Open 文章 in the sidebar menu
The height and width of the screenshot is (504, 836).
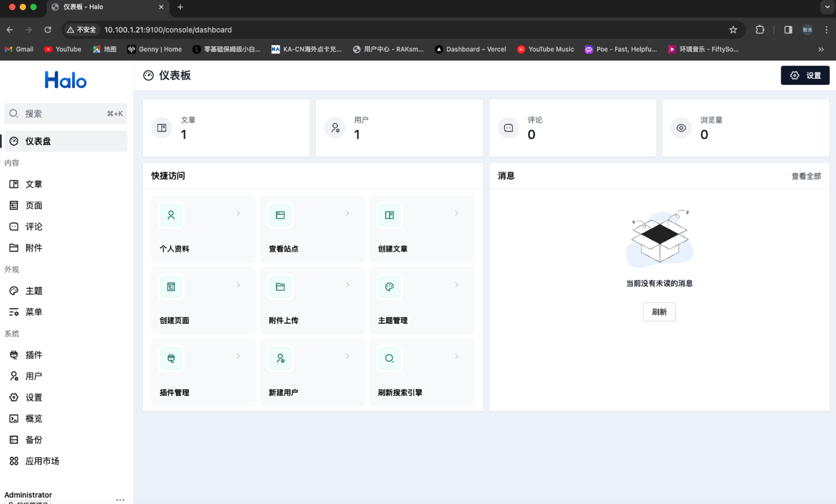[33, 184]
